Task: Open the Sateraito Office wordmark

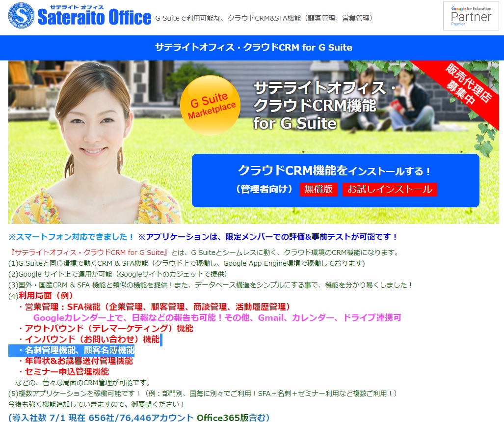Action: click(x=94, y=15)
